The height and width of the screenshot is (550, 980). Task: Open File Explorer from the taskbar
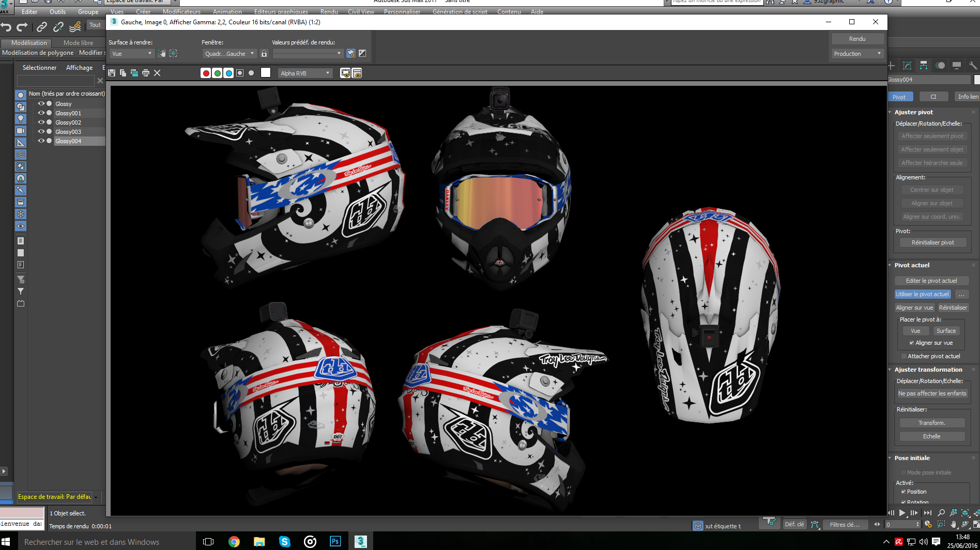(259, 541)
